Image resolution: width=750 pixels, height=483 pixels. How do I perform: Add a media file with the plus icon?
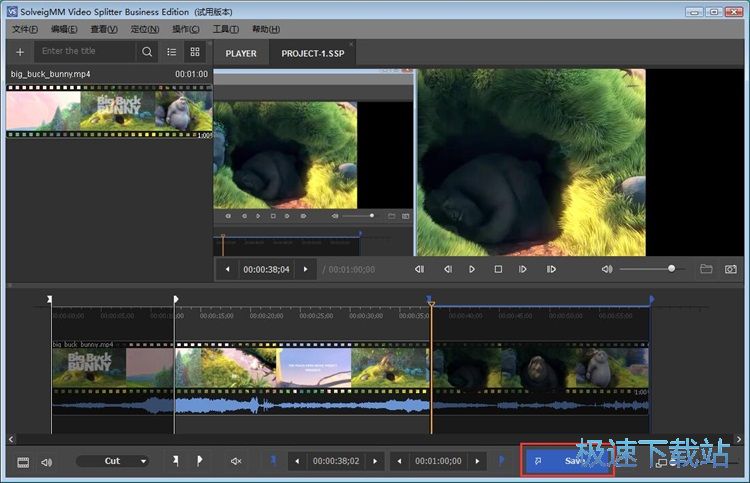(20, 52)
